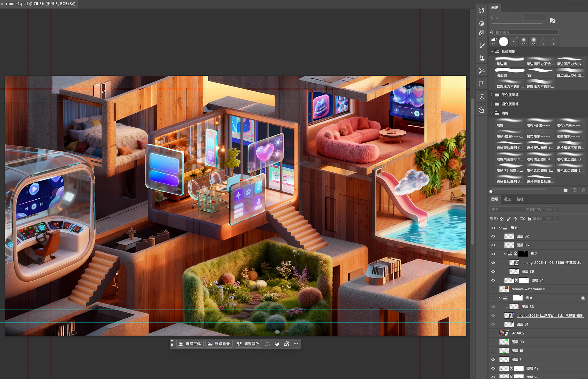
Task: Open the Adjustments panel icon
Action: 481,24
